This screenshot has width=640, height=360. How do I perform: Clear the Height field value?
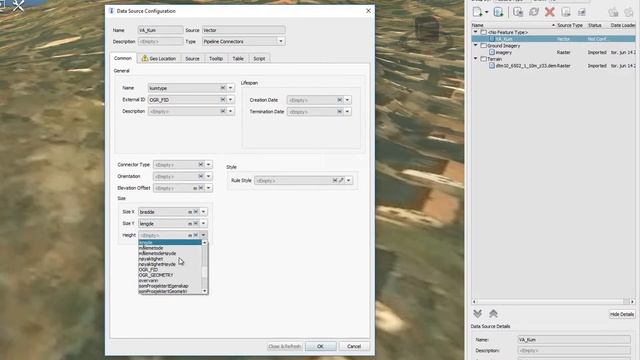[x=196, y=235]
